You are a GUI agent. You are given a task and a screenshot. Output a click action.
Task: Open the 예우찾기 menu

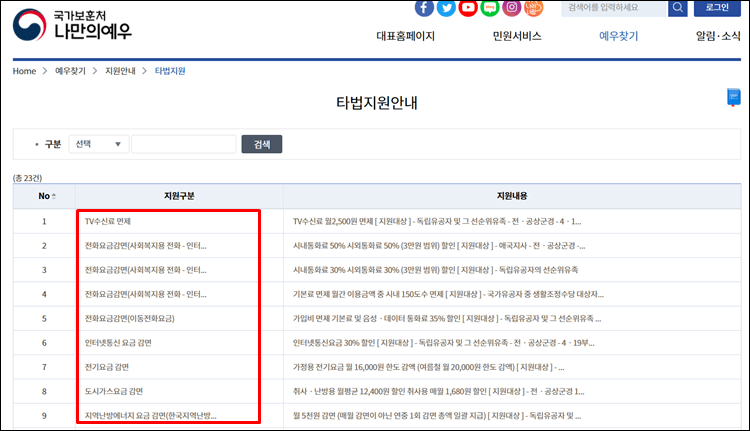pos(618,36)
